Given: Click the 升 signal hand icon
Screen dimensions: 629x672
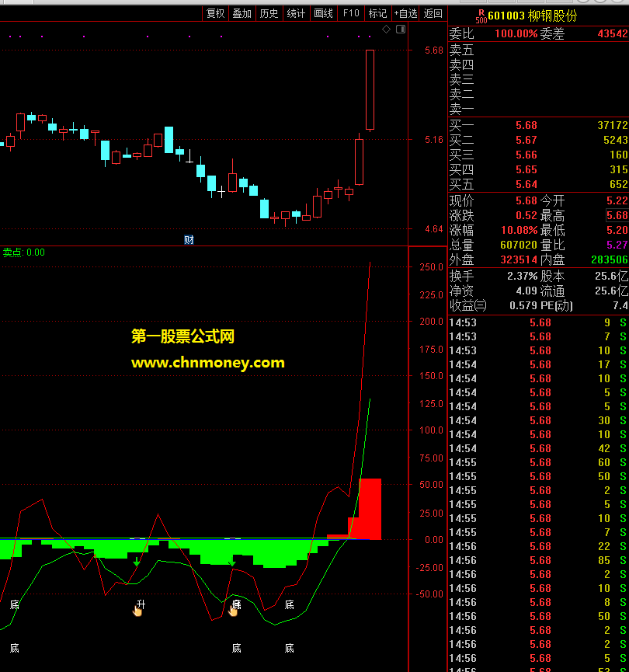Looking at the screenshot, I should [x=137, y=611].
